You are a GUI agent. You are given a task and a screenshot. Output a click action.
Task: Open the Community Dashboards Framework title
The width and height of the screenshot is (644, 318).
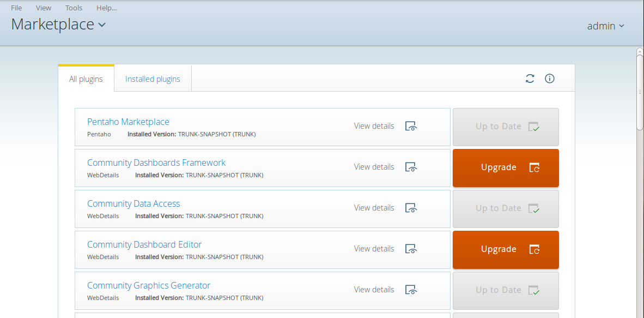[156, 163]
